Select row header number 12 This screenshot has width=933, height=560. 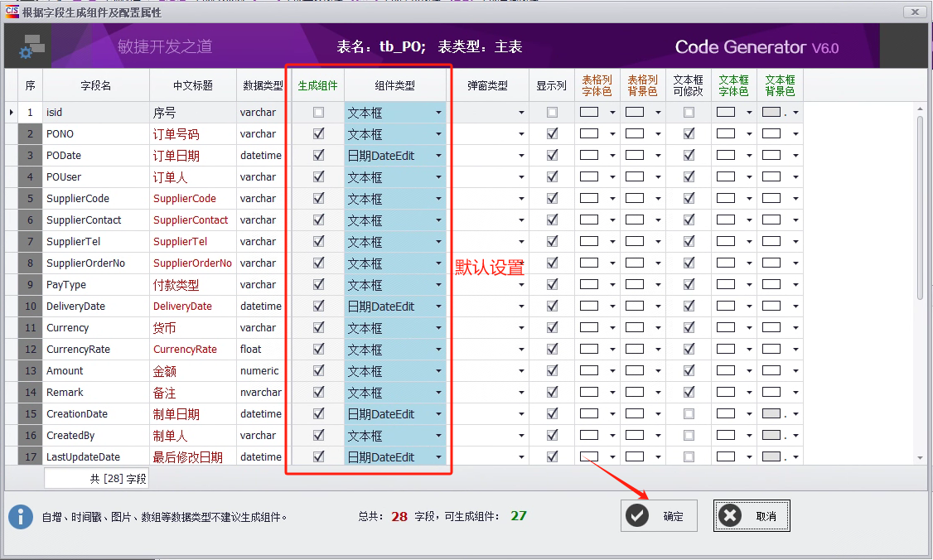31,350
